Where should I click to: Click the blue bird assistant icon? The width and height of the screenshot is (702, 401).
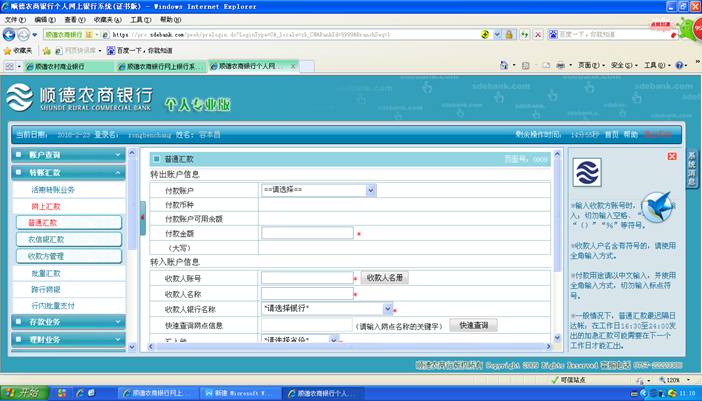pyautogui.click(x=655, y=207)
